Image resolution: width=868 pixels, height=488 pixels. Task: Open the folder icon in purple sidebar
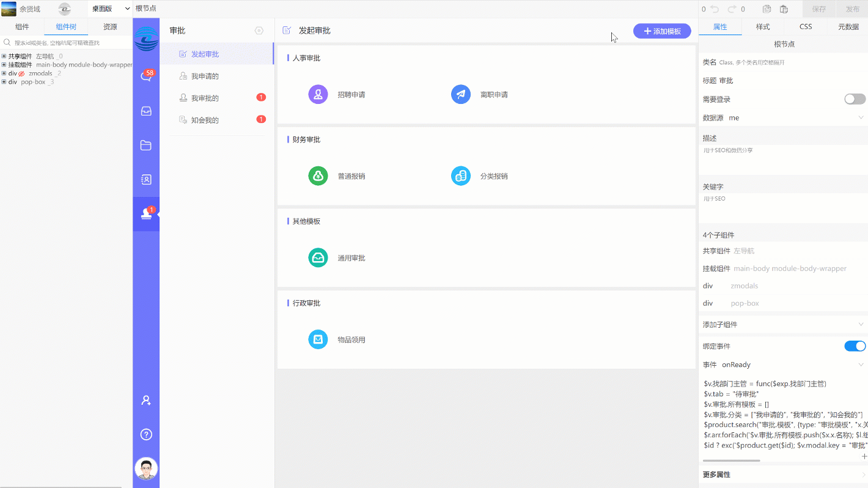(x=146, y=146)
